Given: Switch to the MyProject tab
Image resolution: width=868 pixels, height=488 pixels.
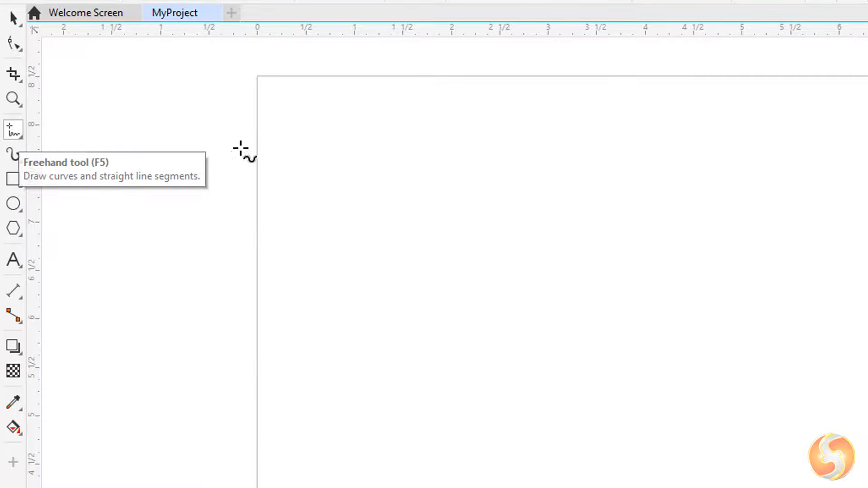Looking at the screenshot, I should pos(175,13).
